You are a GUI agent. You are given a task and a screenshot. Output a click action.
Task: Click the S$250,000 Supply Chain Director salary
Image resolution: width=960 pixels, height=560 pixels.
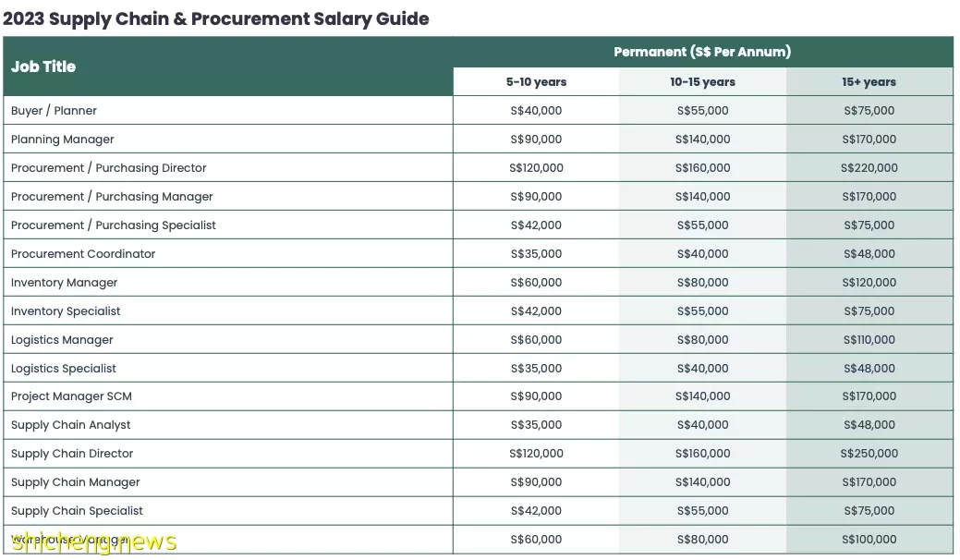tap(869, 454)
